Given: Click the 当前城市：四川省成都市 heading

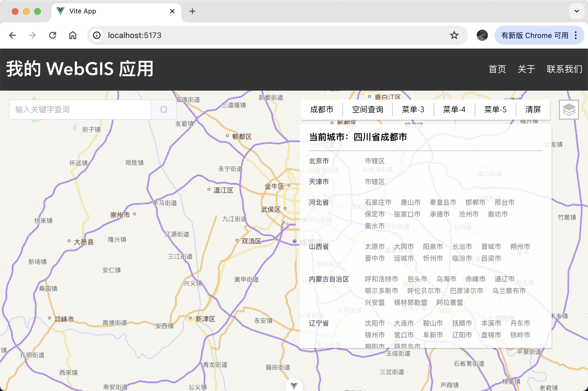Looking at the screenshot, I should pos(358,137).
